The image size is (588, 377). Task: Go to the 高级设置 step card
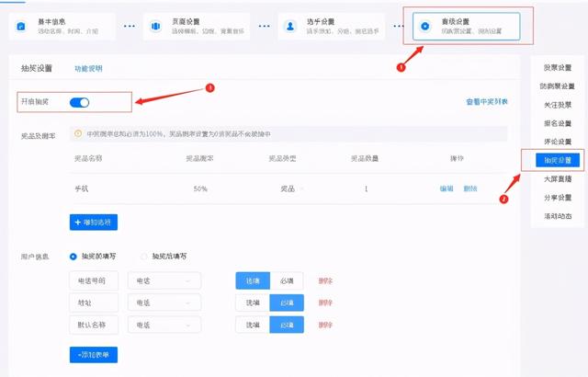pyautogui.click(x=466, y=27)
